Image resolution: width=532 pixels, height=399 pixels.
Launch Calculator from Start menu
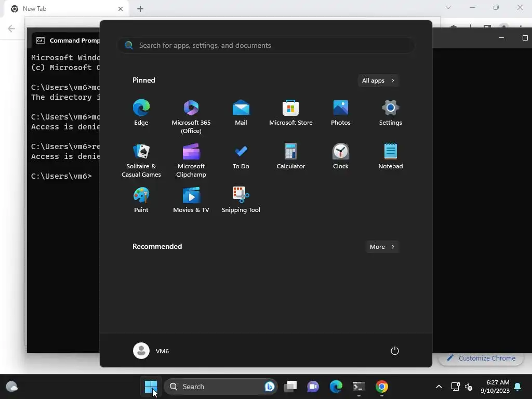291,156
